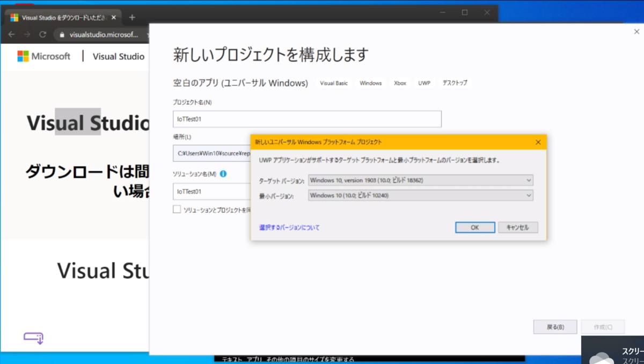This screenshot has height=364, width=644.
Task: Open the 最小バージョン dropdown
Action: [x=529, y=195]
